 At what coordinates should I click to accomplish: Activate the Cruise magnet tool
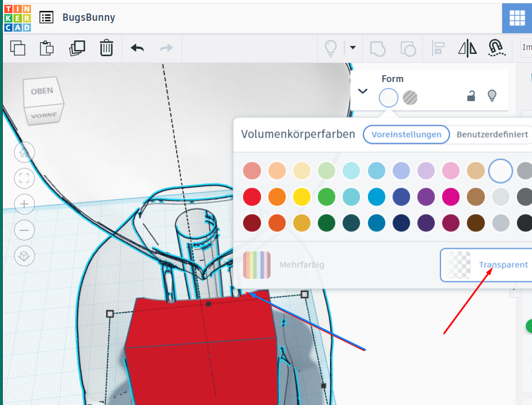497,48
